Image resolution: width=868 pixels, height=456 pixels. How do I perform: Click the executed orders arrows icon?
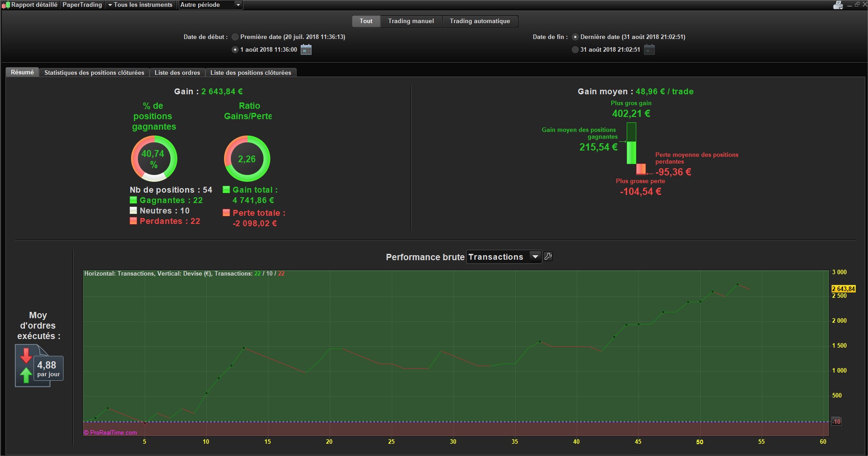[x=27, y=365]
